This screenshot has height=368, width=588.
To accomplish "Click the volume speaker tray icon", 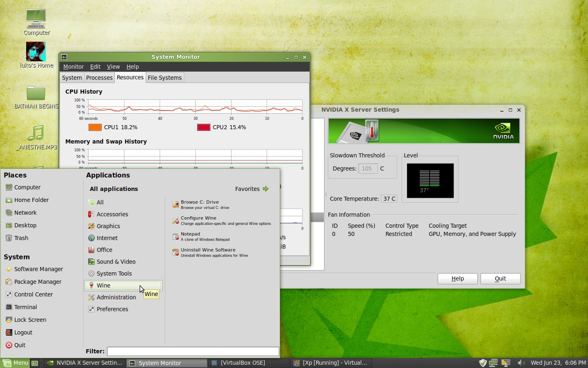I will [522, 363].
